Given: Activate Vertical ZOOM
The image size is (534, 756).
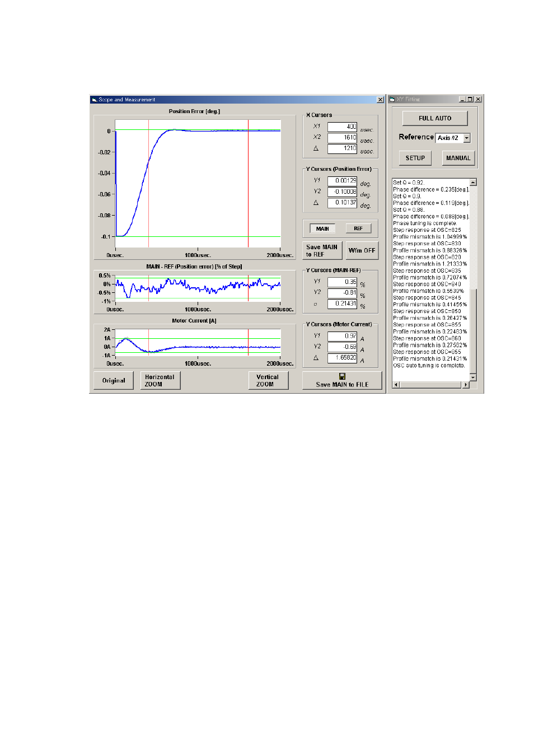Looking at the screenshot, I should (x=268, y=381).
